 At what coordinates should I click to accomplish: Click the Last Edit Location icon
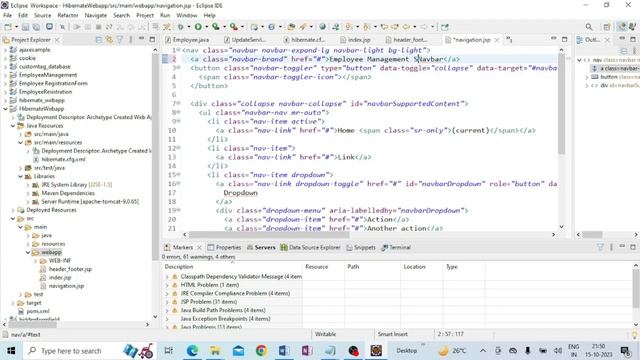click(x=384, y=27)
